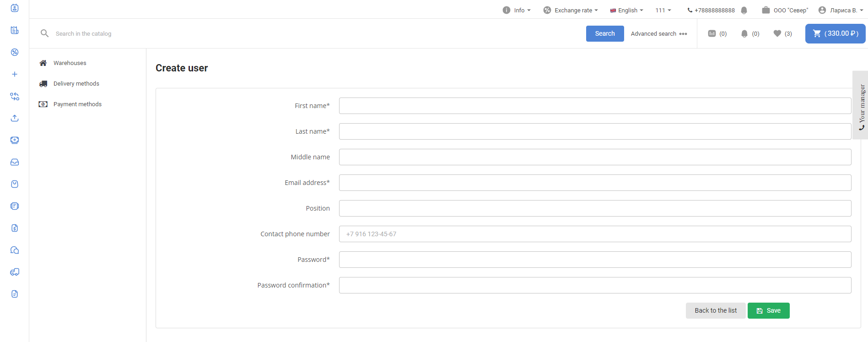The height and width of the screenshot is (342, 868).
Task: Click Back to the list button
Action: point(716,310)
